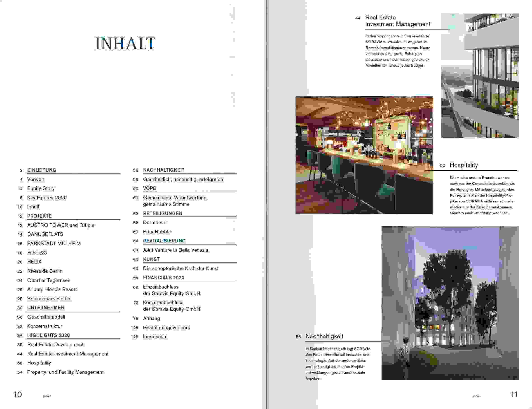Viewport: 532px width, 409px height.
Task: Select Hospitality in the contents list
Action: click(x=39, y=363)
